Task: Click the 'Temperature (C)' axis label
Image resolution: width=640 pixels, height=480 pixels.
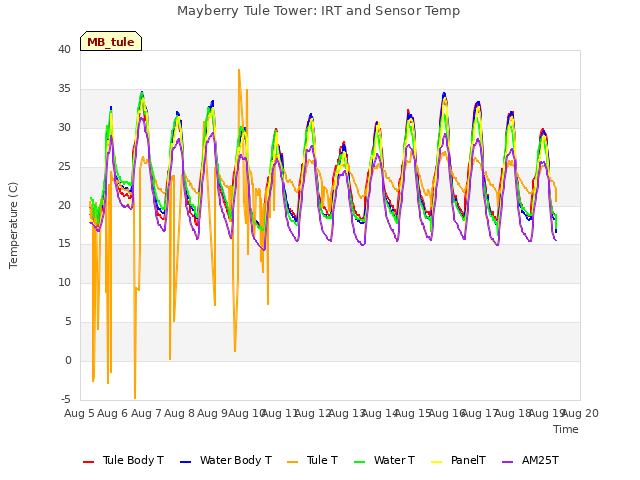Action: pyautogui.click(x=13, y=225)
